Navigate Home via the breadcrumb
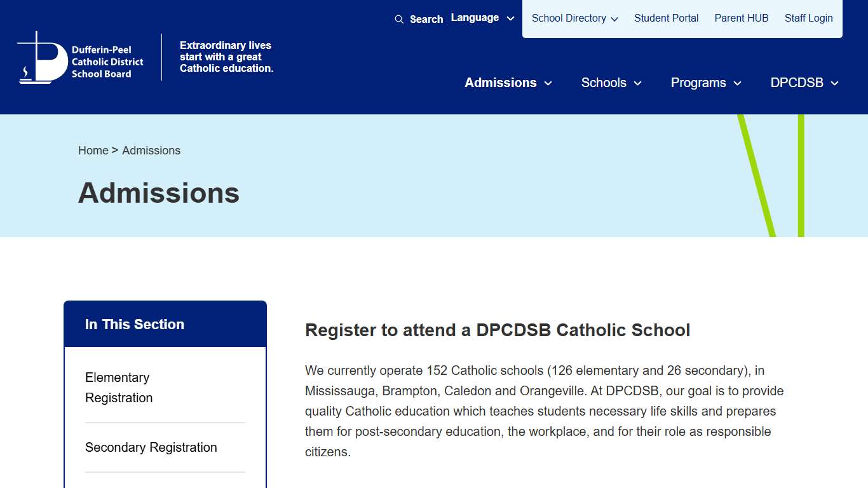 tap(93, 150)
